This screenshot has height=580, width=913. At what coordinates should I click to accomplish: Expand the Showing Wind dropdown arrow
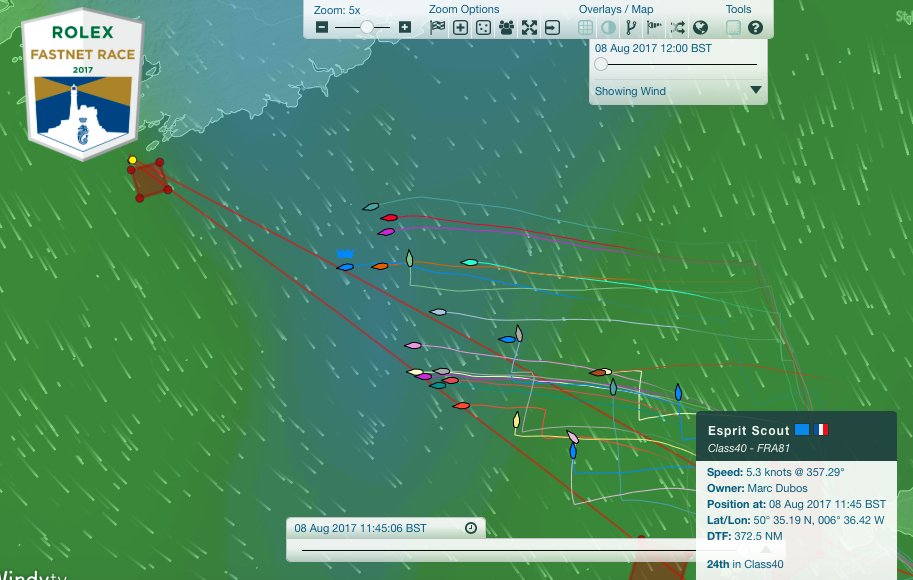pyautogui.click(x=756, y=90)
